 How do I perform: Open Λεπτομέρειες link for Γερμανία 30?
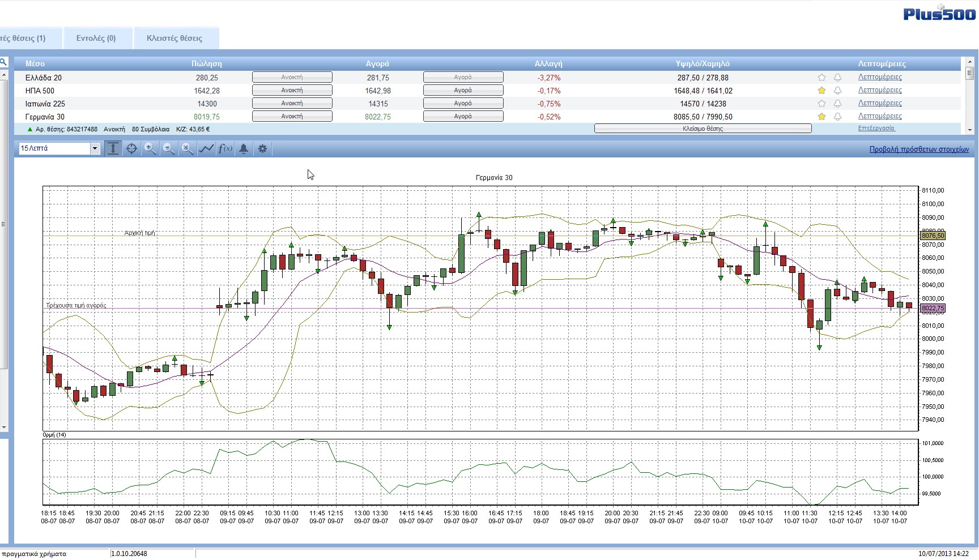pos(880,116)
